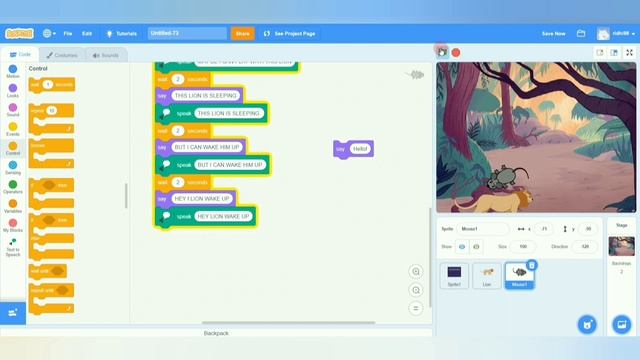Click the Choose a Backdrop button
Viewport: 640px width, 360px height.
(622, 324)
